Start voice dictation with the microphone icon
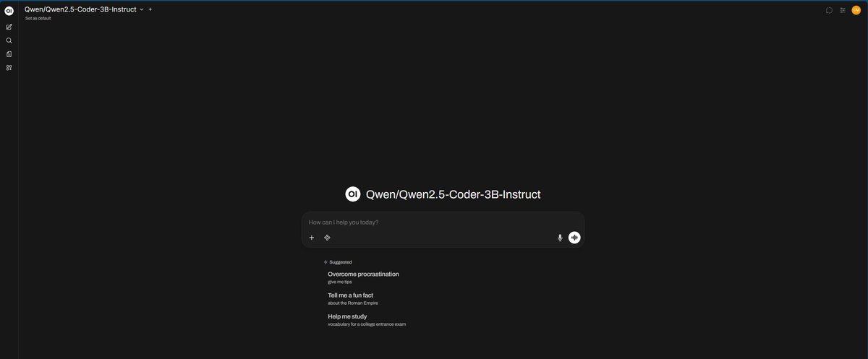 (x=560, y=238)
